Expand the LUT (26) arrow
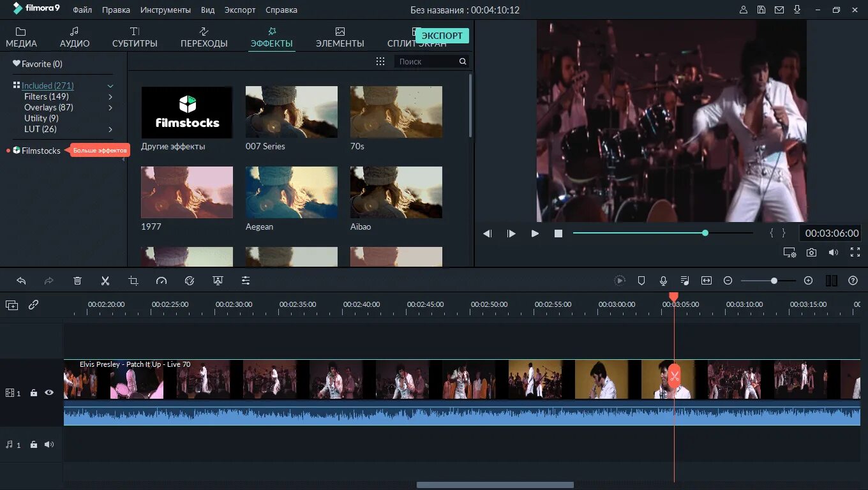This screenshot has width=868, height=490. 110,130
